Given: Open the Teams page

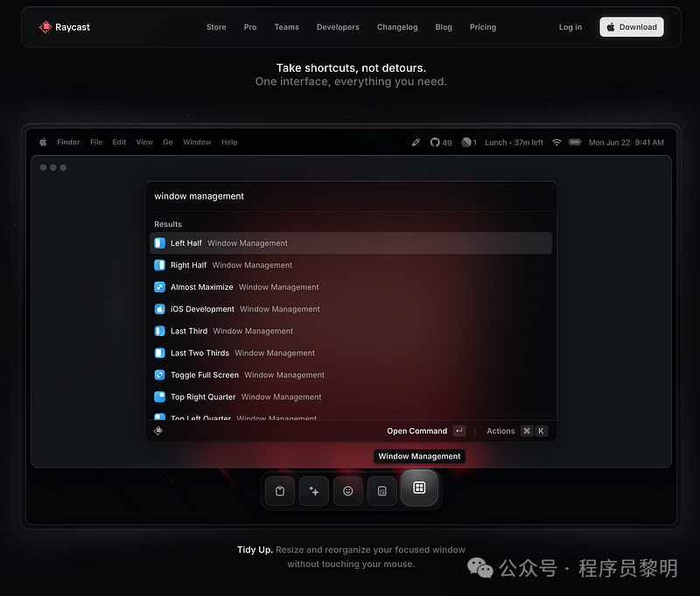Looking at the screenshot, I should click(287, 27).
